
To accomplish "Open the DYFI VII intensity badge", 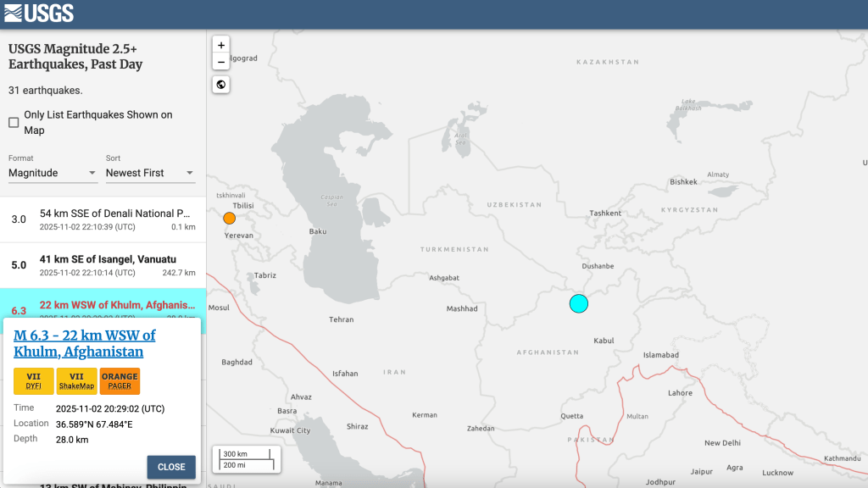I will click(x=34, y=381).
